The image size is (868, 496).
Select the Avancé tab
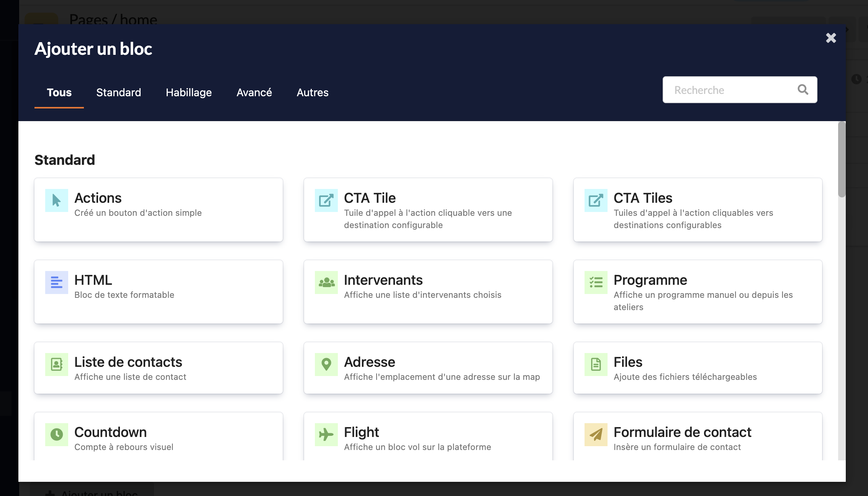(254, 92)
